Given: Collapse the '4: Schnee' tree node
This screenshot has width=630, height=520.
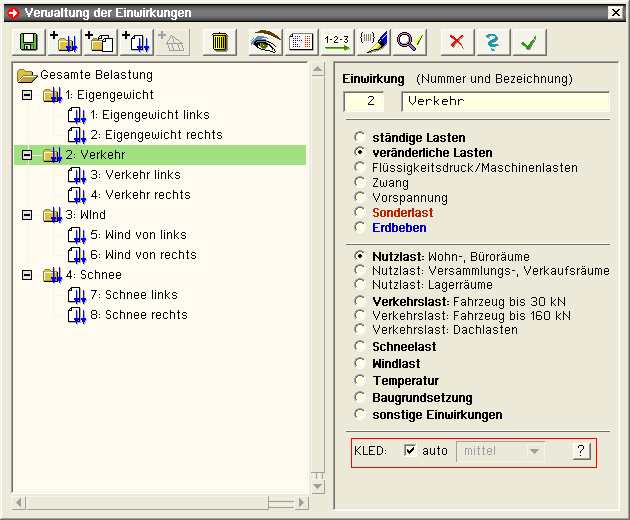Looking at the screenshot, I should click(27, 275).
